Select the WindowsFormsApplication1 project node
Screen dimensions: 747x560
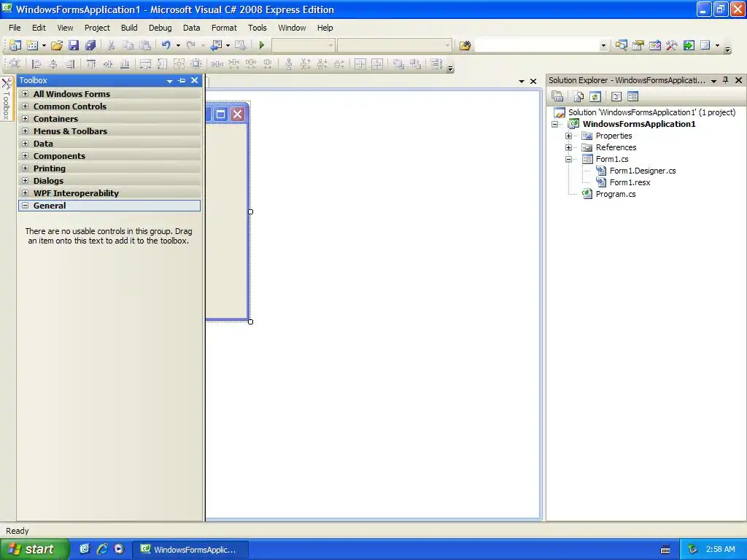pos(639,124)
